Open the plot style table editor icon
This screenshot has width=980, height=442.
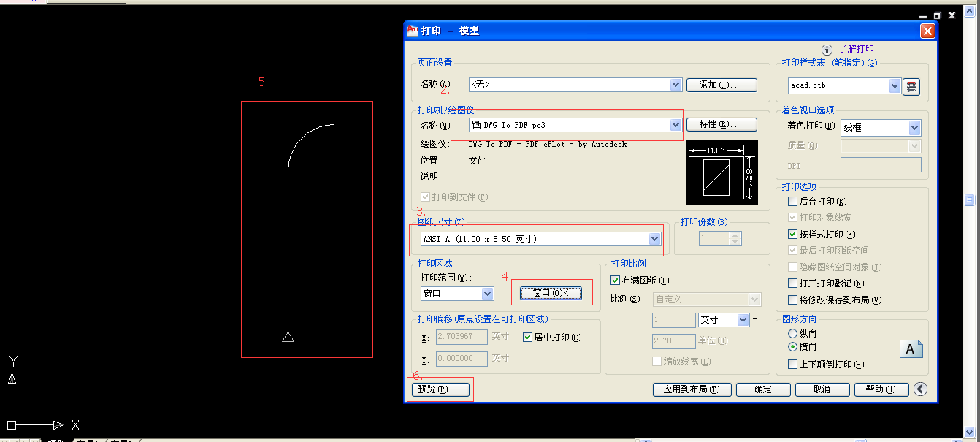(910, 86)
